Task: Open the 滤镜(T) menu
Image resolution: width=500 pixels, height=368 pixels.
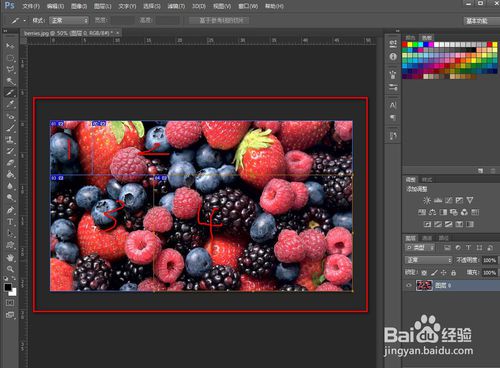Action: [176, 6]
